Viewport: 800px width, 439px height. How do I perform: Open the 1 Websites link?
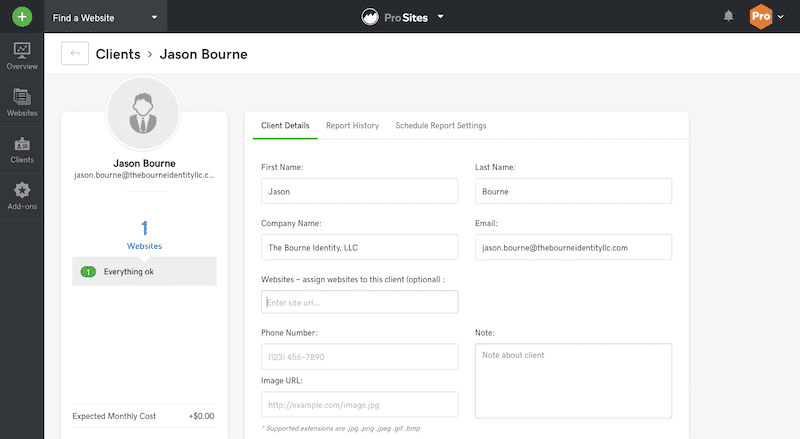coord(144,235)
